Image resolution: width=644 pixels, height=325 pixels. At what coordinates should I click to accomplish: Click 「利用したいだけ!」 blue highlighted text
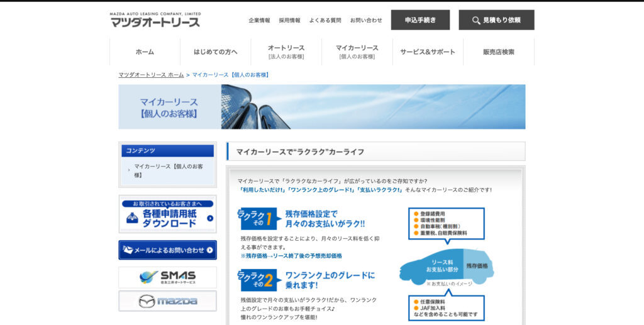(262, 190)
